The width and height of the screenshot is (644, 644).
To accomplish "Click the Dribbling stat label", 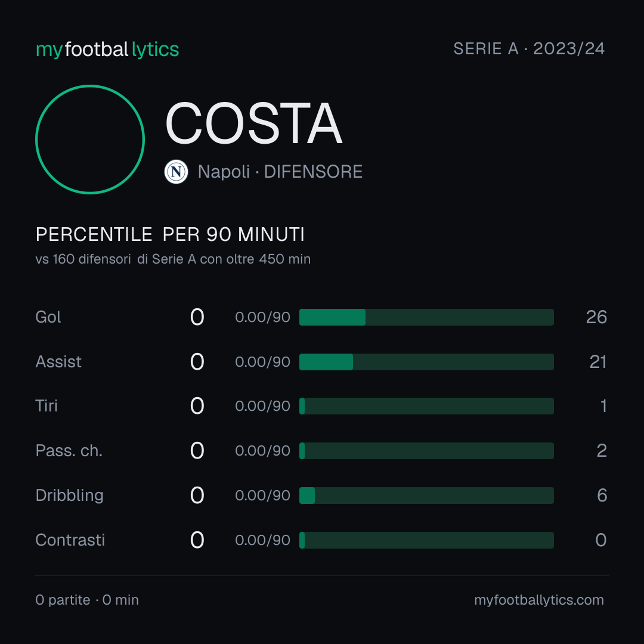I will [x=69, y=496].
